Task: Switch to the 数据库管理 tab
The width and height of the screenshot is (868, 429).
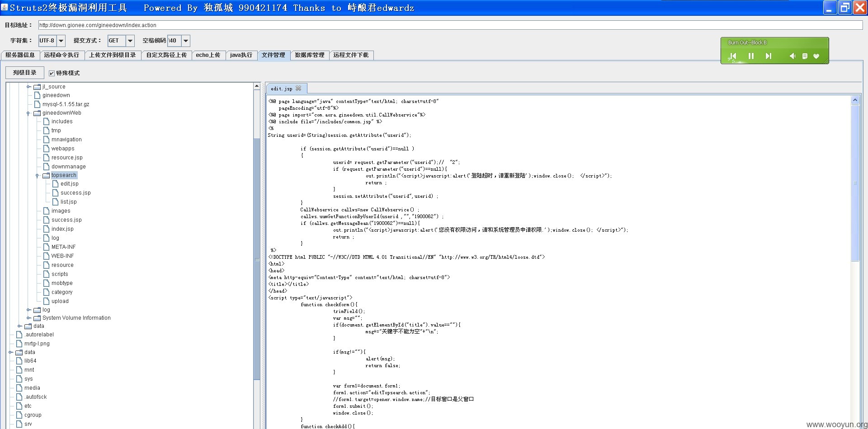Action: 310,55
